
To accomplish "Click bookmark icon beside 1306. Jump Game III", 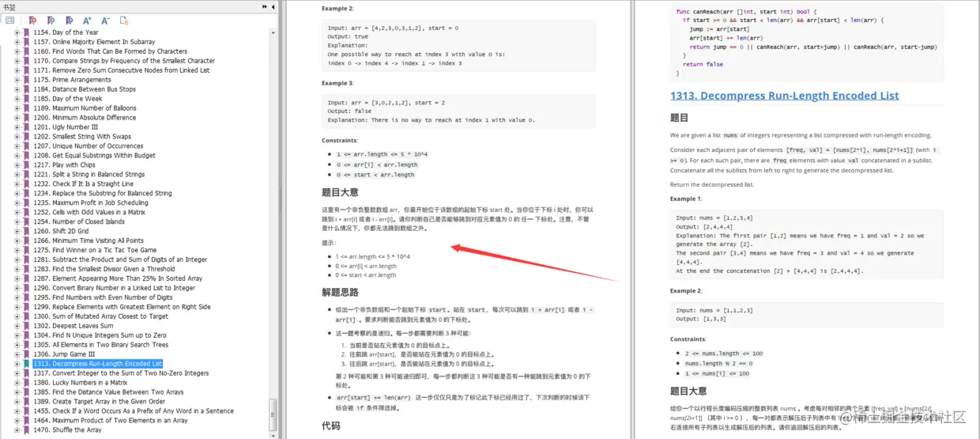I will tap(26, 354).
